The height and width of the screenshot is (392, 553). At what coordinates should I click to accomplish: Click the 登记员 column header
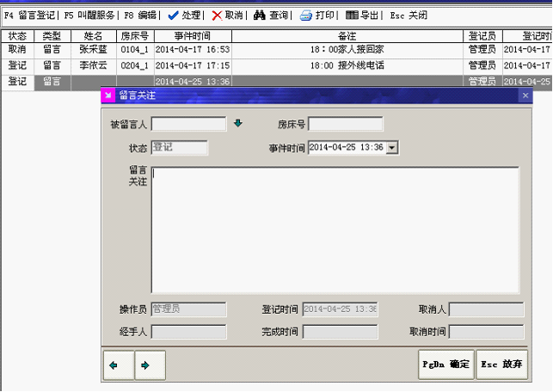point(482,36)
